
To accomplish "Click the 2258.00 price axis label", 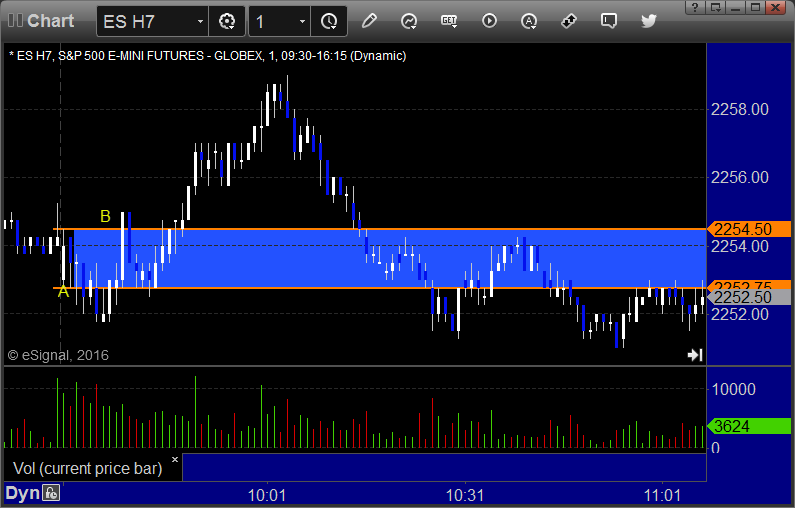I will pos(740,109).
